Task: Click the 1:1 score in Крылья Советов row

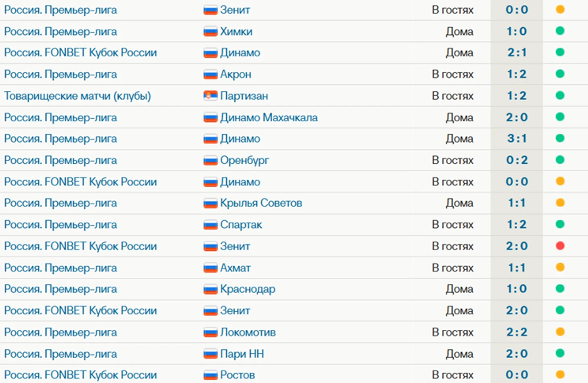Action: pyautogui.click(x=517, y=203)
